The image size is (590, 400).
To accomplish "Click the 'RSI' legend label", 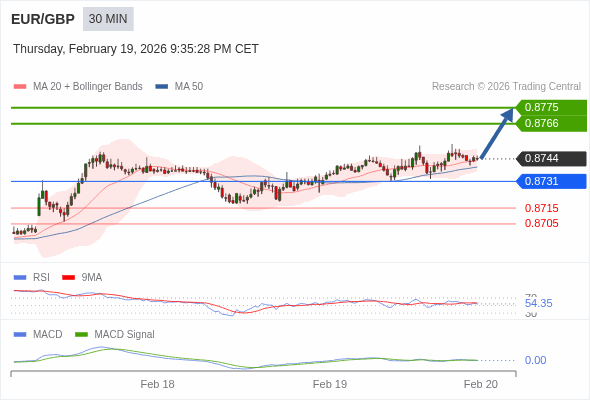I will (41, 278).
